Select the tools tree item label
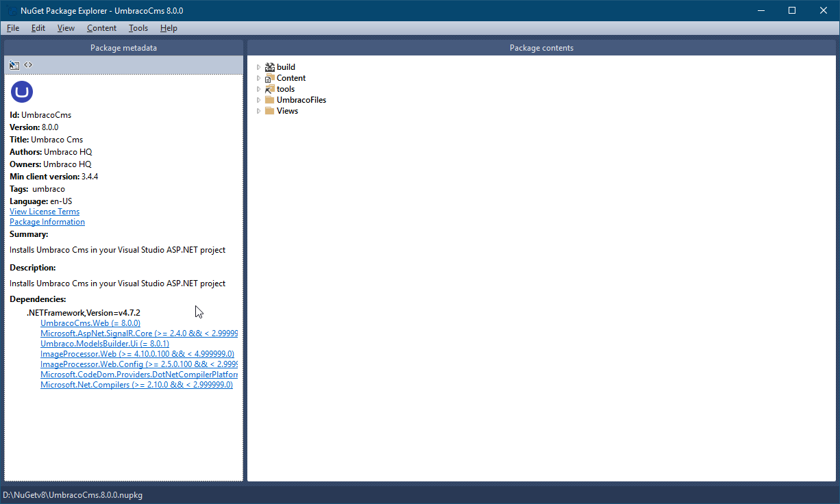The width and height of the screenshot is (840, 504). pos(286,89)
